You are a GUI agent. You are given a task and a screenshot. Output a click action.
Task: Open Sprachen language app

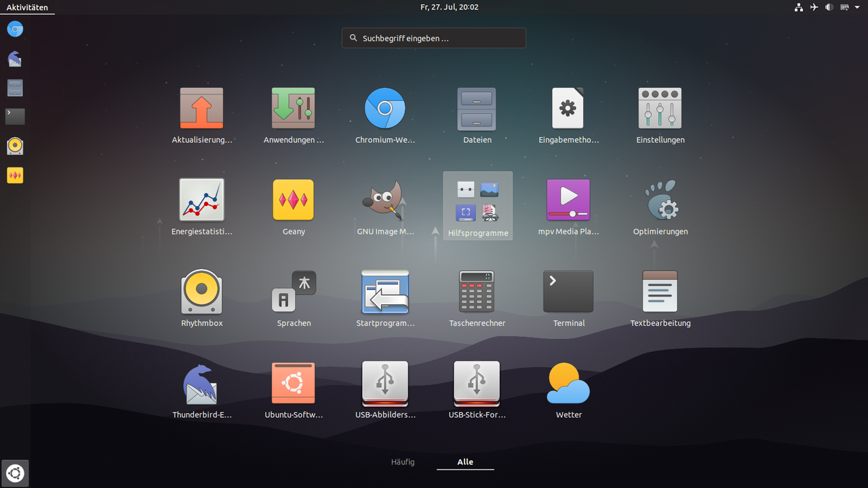click(294, 291)
